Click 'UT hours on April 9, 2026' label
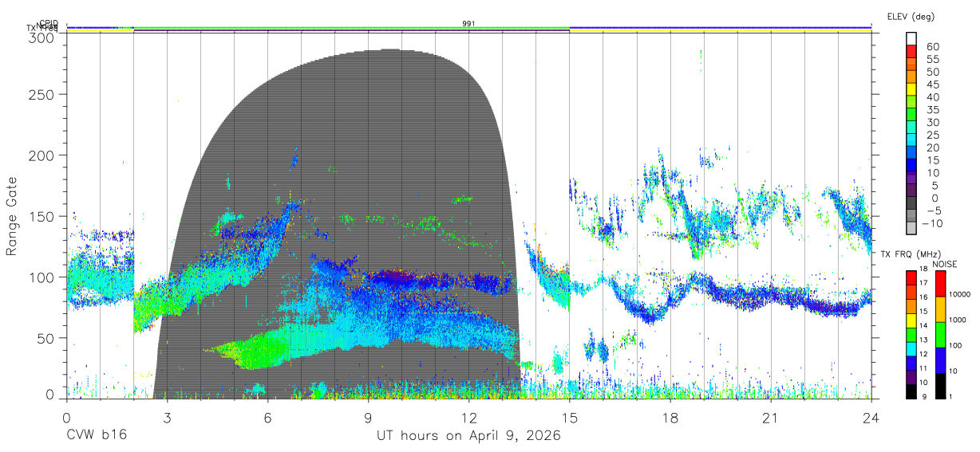The height and width of the screenshot is (452, 980). point(468,437)
